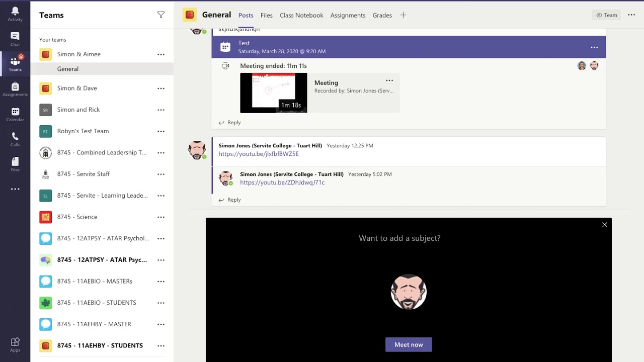Click the Team visibility button
Viewport: 644px width, 362px height.
tap(607, 15)
